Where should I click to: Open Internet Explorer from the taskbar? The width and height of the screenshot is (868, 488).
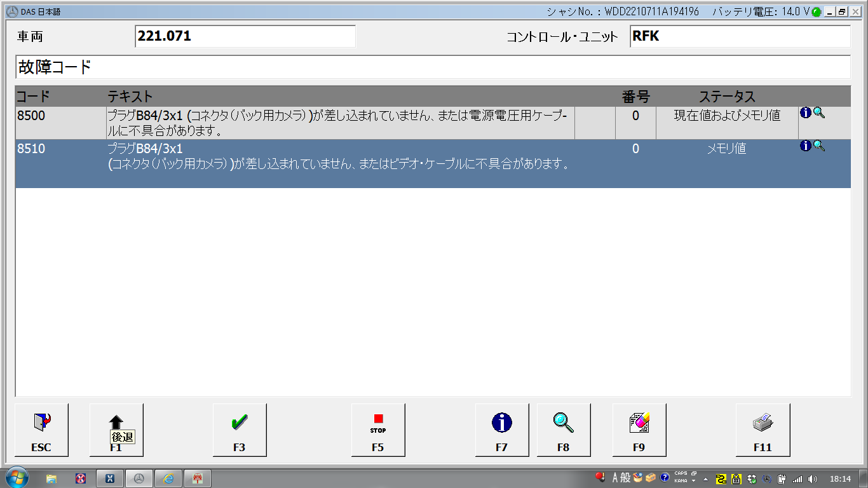(x=168, y=478)
